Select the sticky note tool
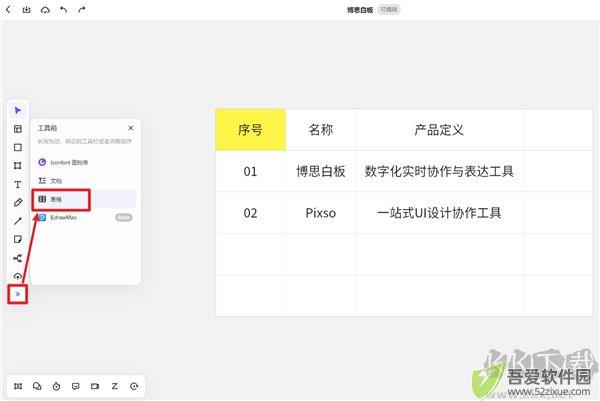This screenshot has height=401, width=600. (x=18, y=240)
